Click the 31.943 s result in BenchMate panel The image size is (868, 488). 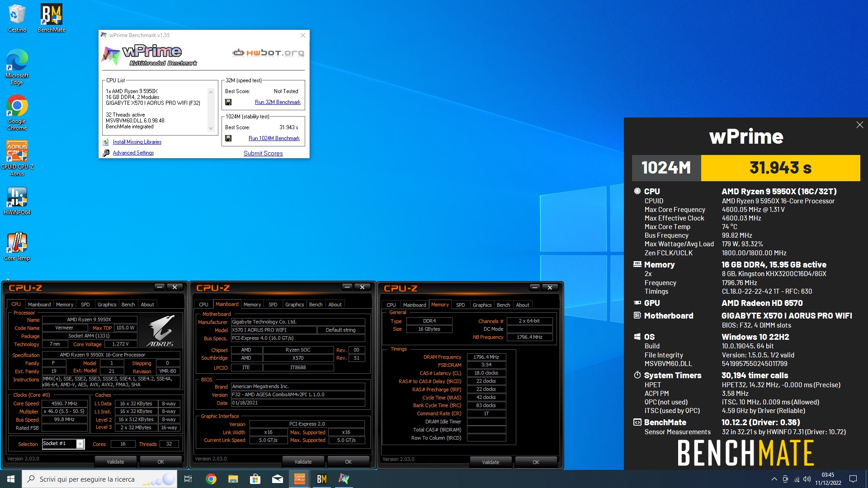coord(780,168)
